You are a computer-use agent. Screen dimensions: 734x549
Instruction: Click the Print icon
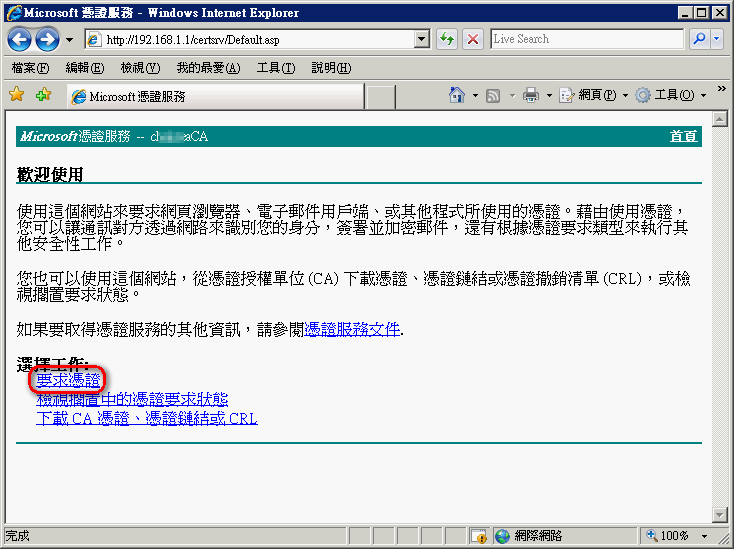tap(531, 95)
